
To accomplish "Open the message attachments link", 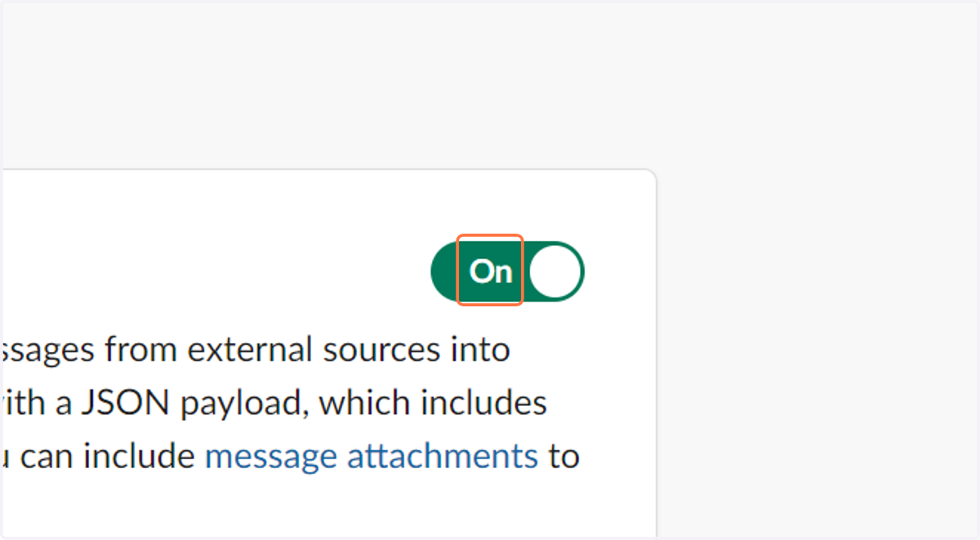I will point(372,456).
